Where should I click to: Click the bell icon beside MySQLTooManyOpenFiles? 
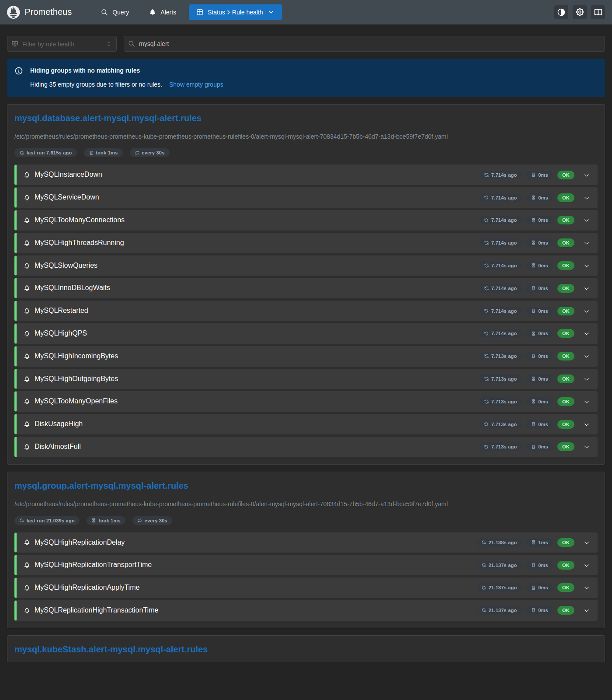(x=27, y=402)
